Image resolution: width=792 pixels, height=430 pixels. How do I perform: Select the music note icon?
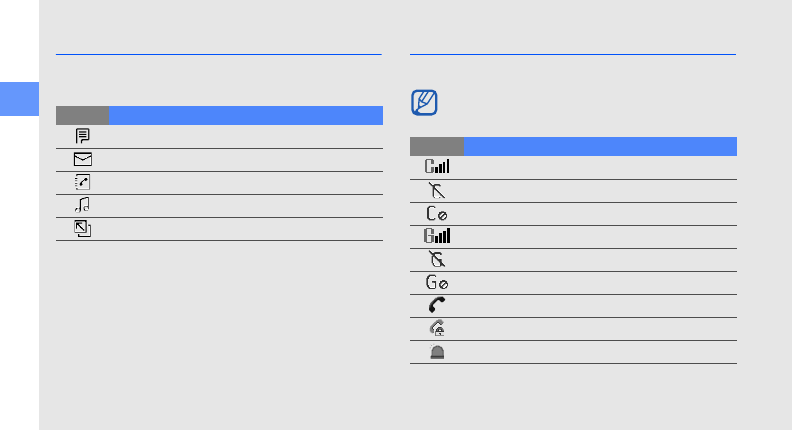click(82, 204)
